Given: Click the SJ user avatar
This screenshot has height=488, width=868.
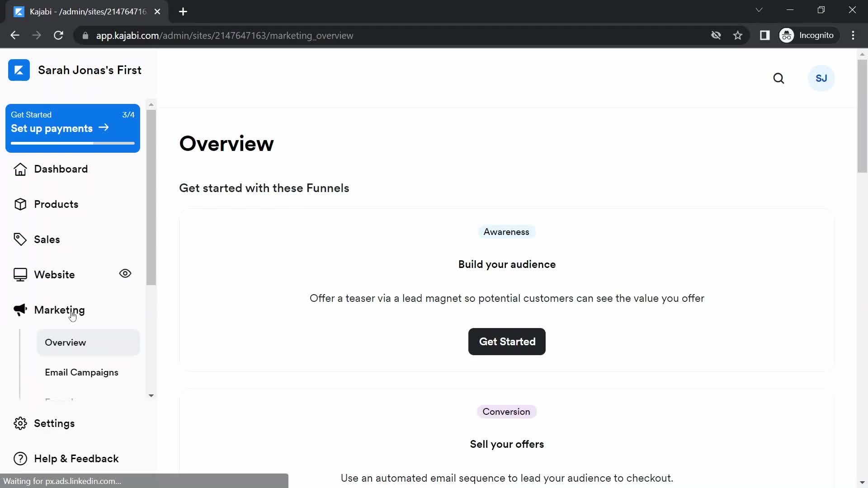Looking at the screenshot, I should click(821, 79).
